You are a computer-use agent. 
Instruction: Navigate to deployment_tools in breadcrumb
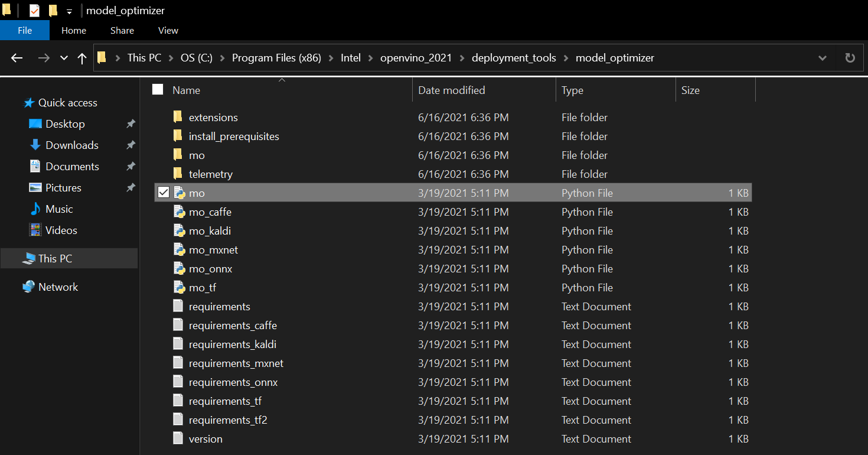514,58
